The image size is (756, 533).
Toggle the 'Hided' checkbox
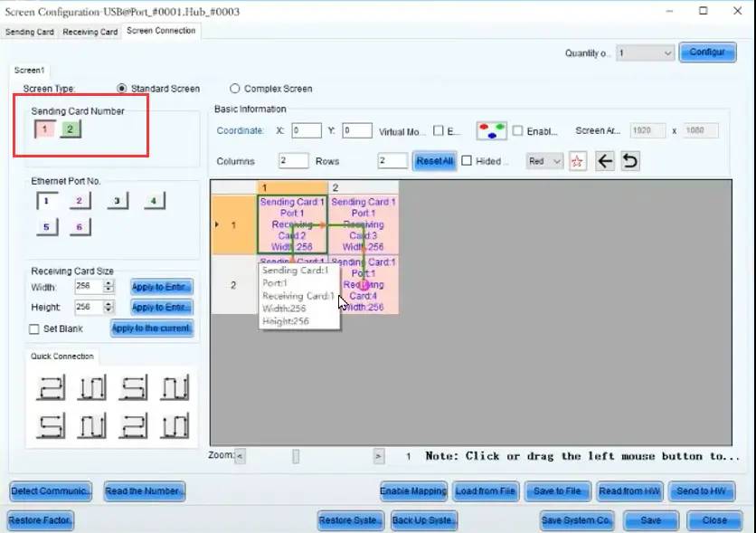467,160
